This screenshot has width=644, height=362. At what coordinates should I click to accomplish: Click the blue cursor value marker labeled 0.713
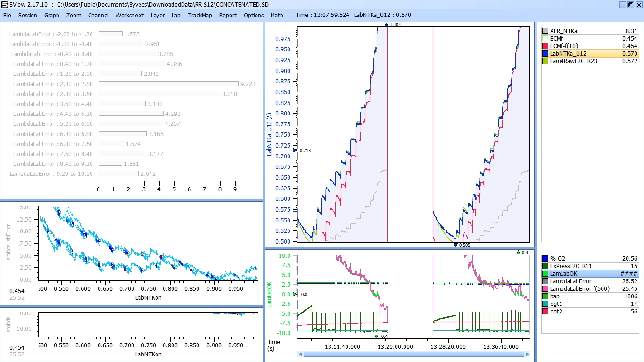click(x=295, y=150)
